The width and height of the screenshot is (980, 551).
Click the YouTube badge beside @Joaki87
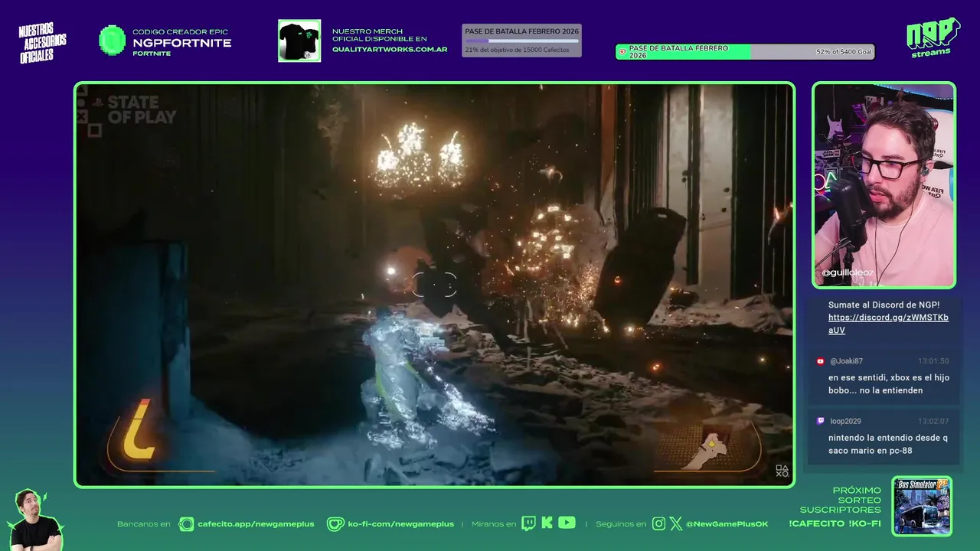pos(821,361)
